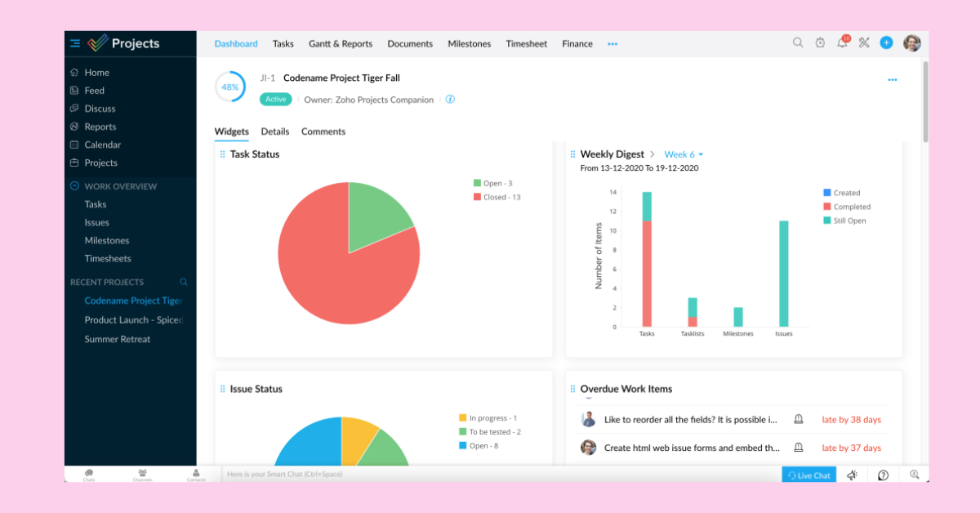Image resolution: width=980 pixels, height=513 pixels.
Task: Open the help question mark icon
Action: pyautogui.click(x=883, y=475)
